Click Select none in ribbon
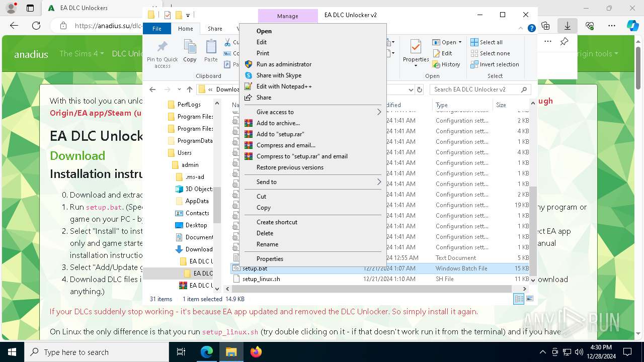The height and width of the screenshot is (362, 644). (490, 53)
